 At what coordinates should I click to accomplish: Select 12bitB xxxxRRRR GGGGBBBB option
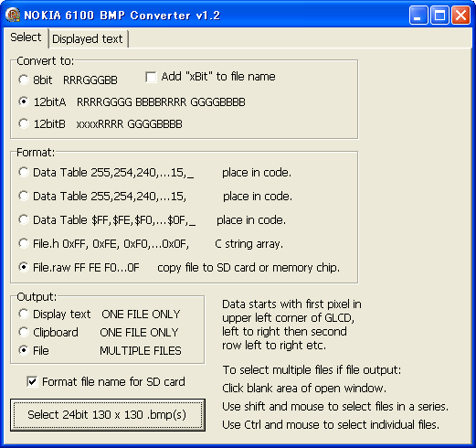24,123
